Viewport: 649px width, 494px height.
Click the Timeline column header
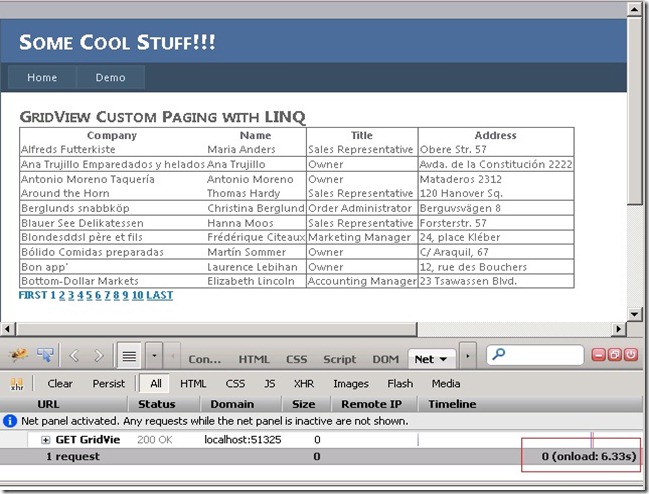[x=530, y=404]
